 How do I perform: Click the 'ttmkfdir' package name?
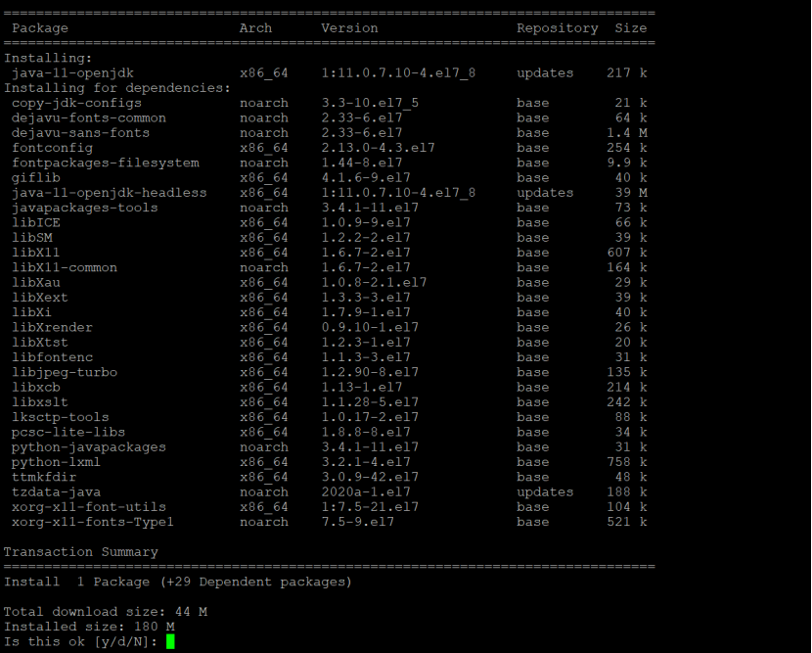(44, 478)
